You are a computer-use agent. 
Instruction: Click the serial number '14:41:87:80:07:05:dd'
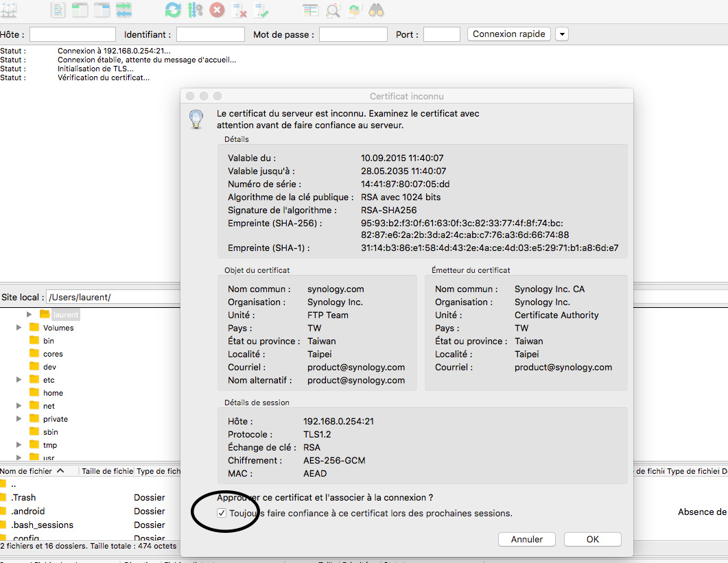coord(406,184)
